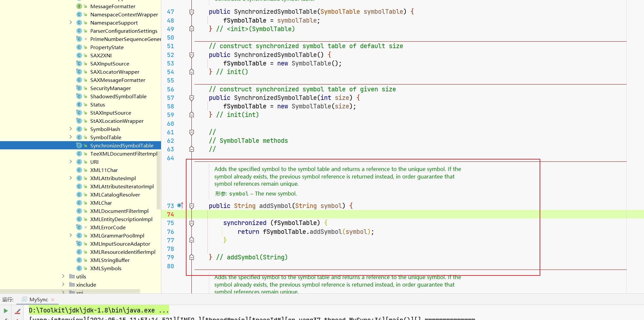Image resolution: width=644 pixels, height=320 pixels.
Task: Click the project tree horizontal scrollbar
Action: (70, 291)
